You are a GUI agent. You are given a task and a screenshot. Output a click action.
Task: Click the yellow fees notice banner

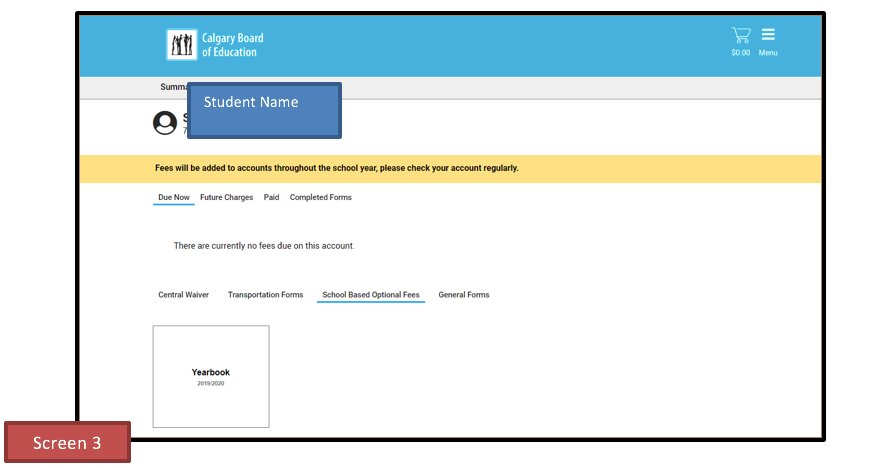(450, 168)
